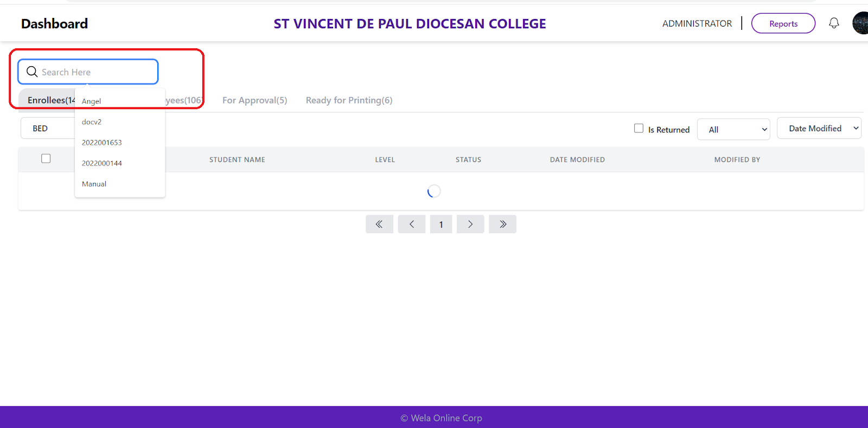
Task: Click the DATE MODIFIED column header
Action: pyautogui.click(x=577, y=159)
